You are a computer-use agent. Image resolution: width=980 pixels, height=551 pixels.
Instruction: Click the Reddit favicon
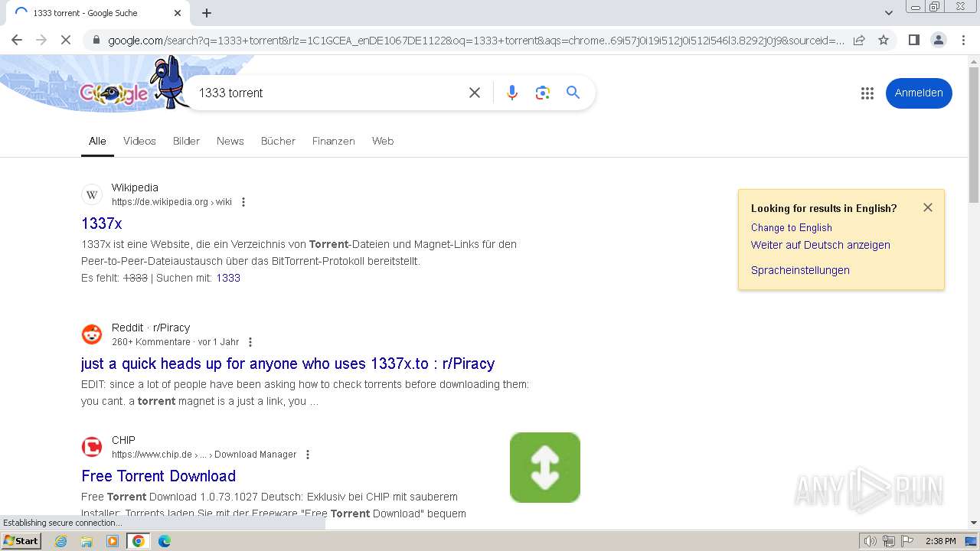pyautogui.click(x=92, y=334)
